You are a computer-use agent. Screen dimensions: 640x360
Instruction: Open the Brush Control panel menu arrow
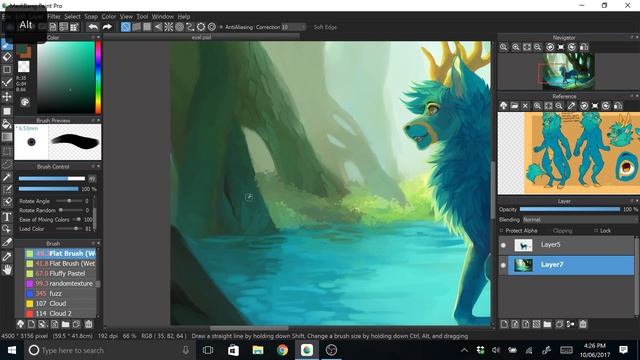[99, 167]
